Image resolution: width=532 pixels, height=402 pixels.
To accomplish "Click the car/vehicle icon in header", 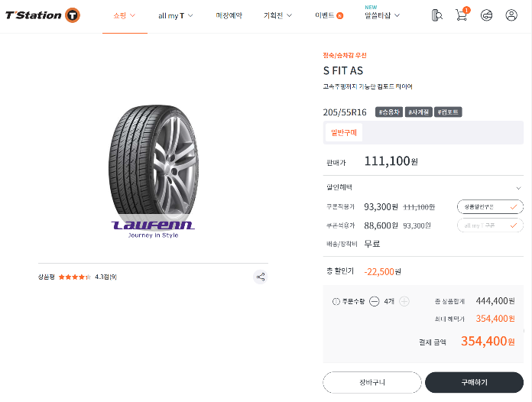I will (x=486, y=15).
